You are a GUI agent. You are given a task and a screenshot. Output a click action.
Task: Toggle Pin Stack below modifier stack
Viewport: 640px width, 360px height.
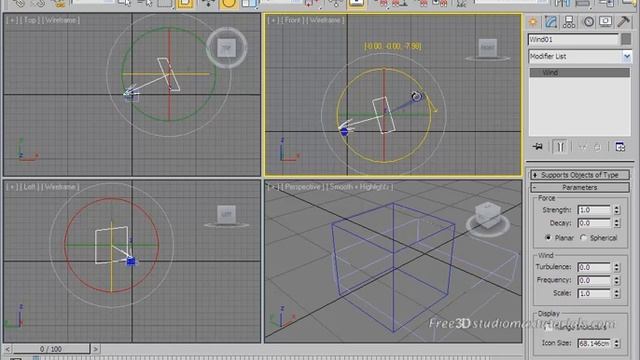point(538,147)
